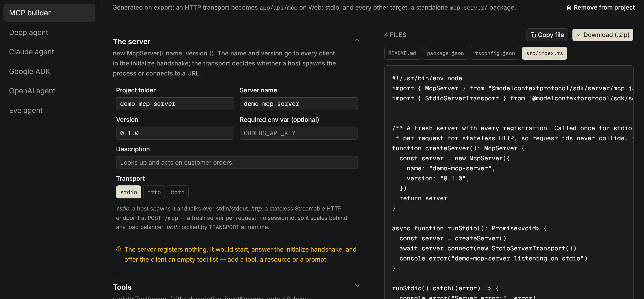
Task: Click the console.error listening on stdio line
Action: 493,258
